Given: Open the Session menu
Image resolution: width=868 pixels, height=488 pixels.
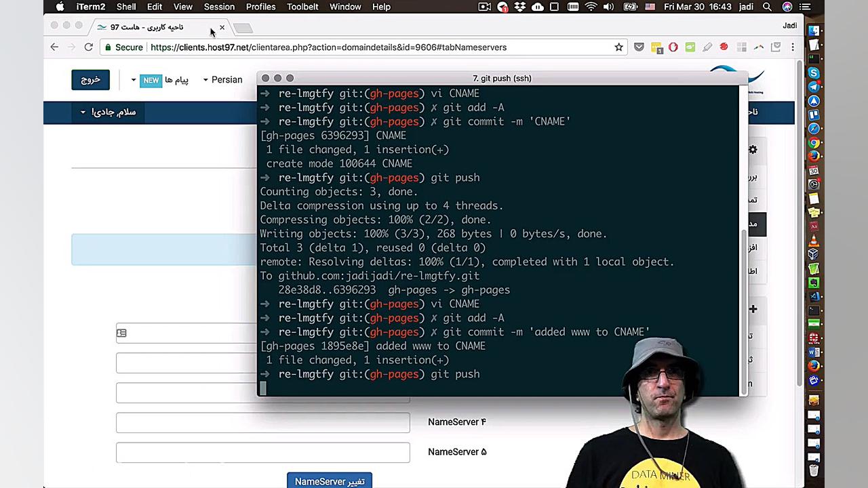Looking at the screenshot, I should coord(219,7).
